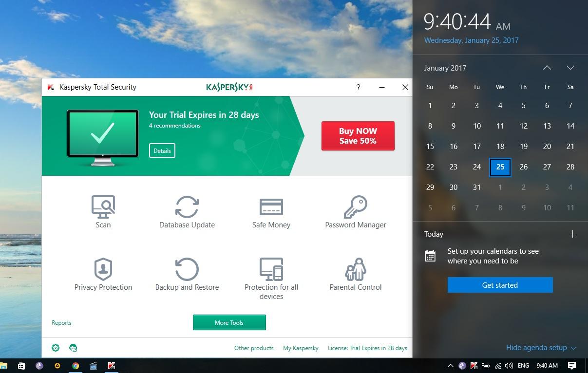The width and height of the screenshot is (588, 373).
Task: Open Backup and Restore
Action: point(187,274)
